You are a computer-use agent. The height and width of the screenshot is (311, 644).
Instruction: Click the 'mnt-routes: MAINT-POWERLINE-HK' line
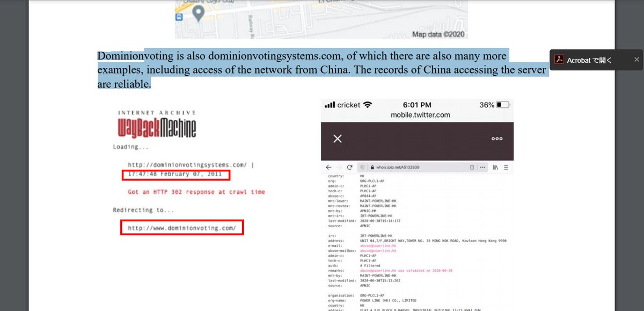(362, 206)
